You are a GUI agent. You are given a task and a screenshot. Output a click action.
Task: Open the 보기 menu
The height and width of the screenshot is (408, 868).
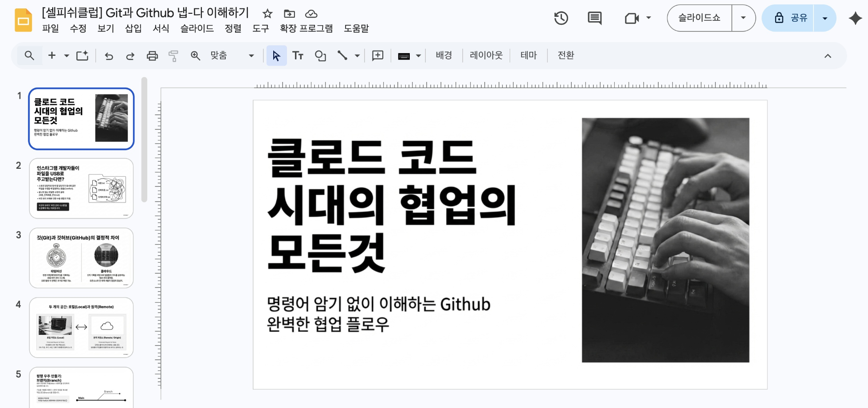tap(106, 28)
